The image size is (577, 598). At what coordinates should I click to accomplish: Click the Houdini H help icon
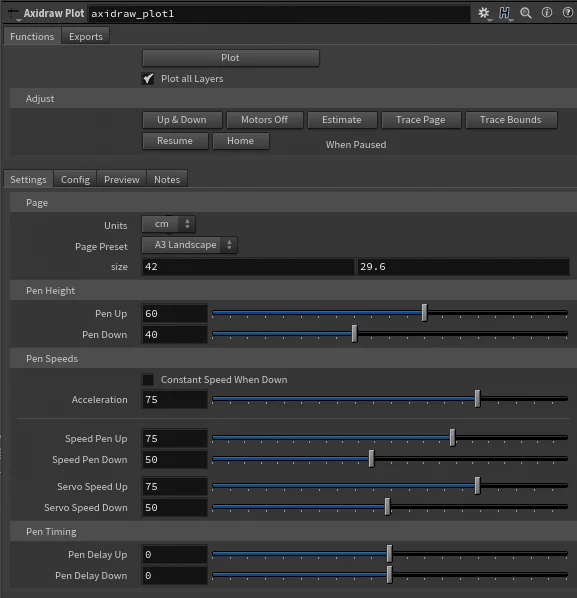pyautogui.click(x=505, y=13)
